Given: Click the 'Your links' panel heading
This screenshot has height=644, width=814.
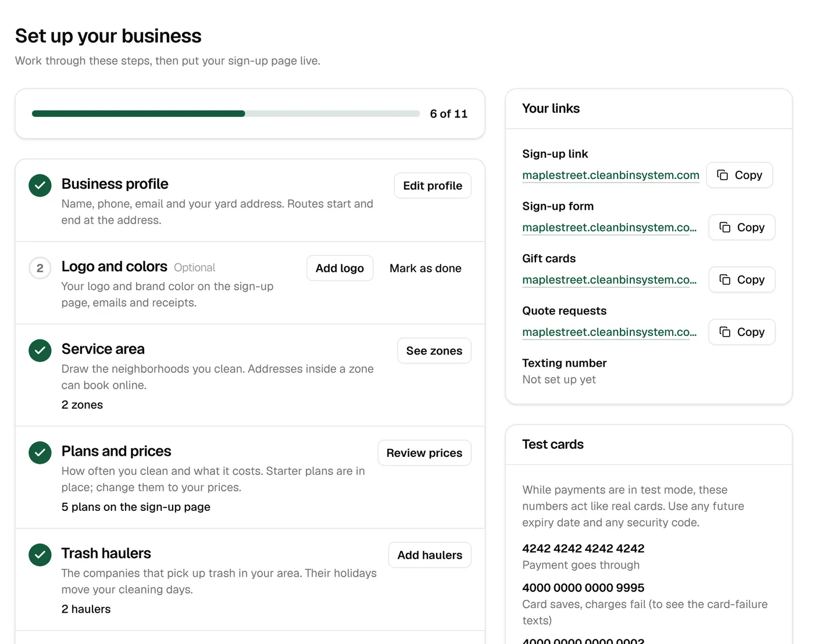Looking at the screenshot, I should pos(551,109).
